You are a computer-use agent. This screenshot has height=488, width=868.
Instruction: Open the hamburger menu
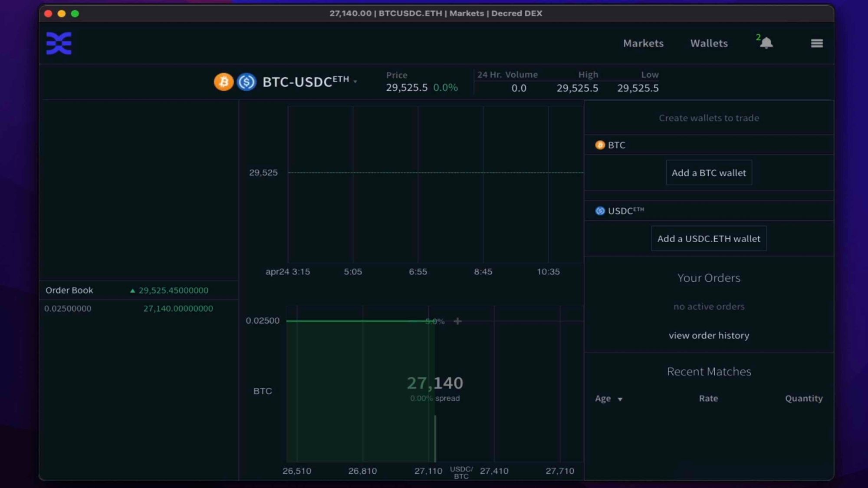tap(817, 43)
